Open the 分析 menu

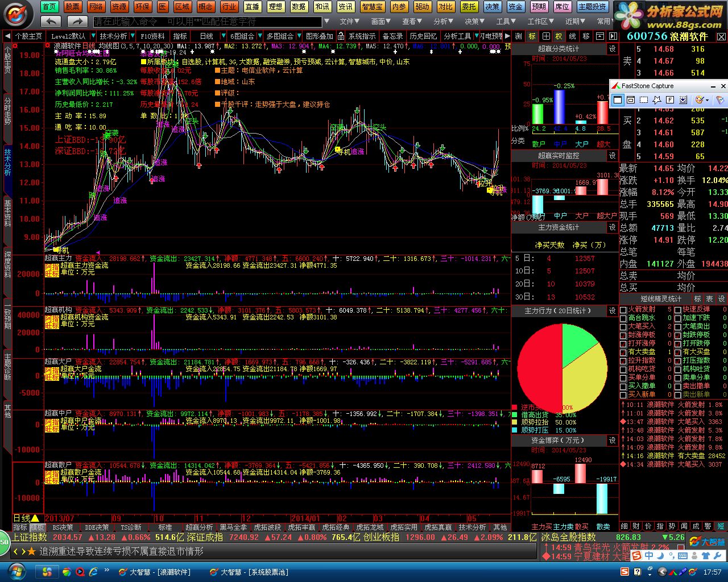point(442,22)
